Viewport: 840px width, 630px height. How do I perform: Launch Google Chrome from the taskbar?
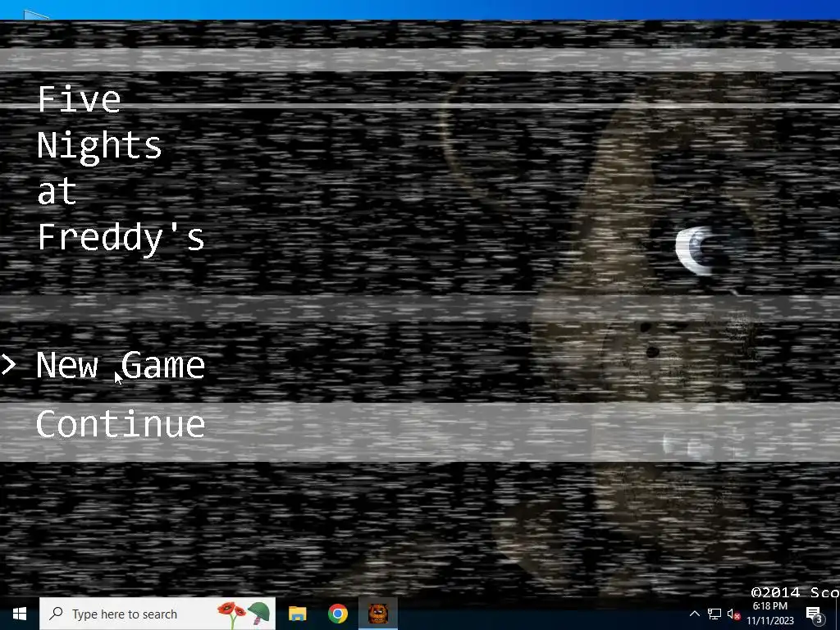click(338, 614)
